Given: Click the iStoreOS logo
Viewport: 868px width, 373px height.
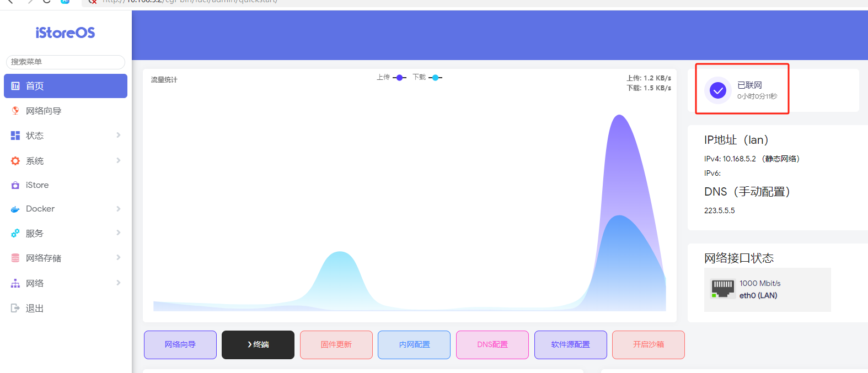Looking at the screenshot, I should (65, 33).
